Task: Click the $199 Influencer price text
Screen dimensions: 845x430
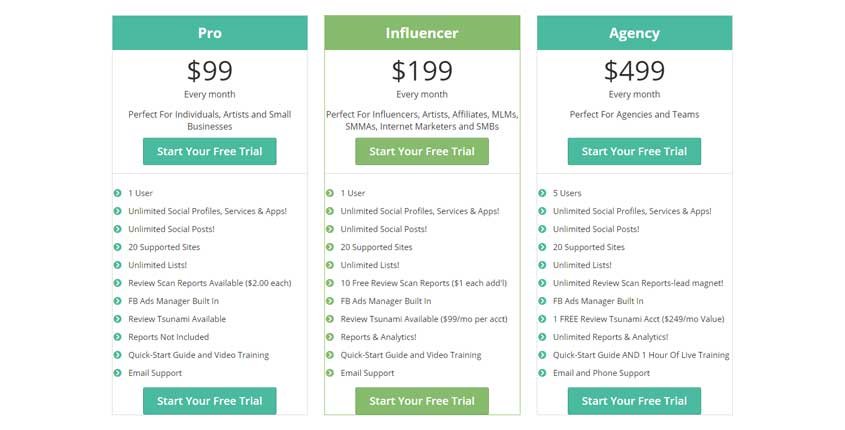Action: coord(422,71)
